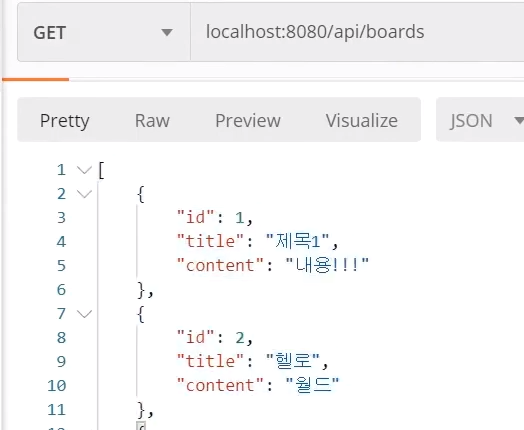This screenshot has width=524, height=430.
Task: Switch to the Preview response view
Action: tap(248, 120)
